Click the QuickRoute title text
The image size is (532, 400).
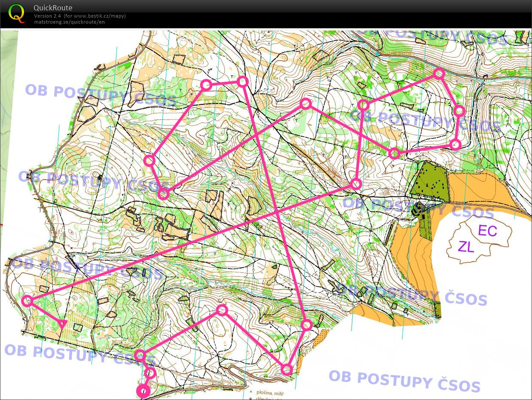[53, 8]
